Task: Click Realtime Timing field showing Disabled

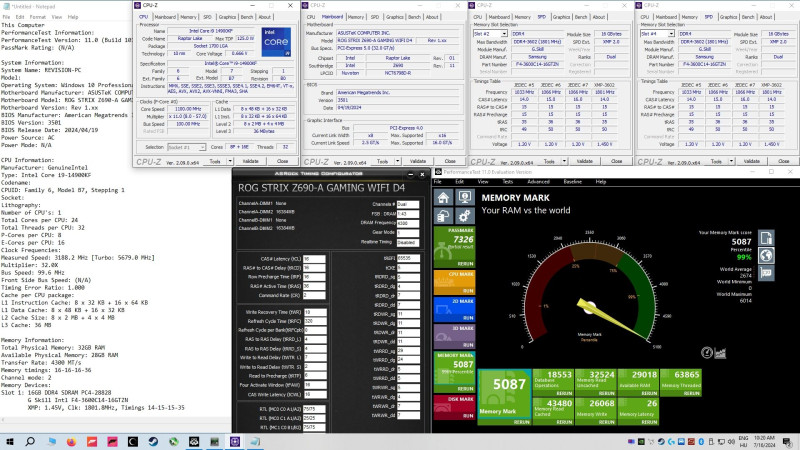Action: (408, 242)
